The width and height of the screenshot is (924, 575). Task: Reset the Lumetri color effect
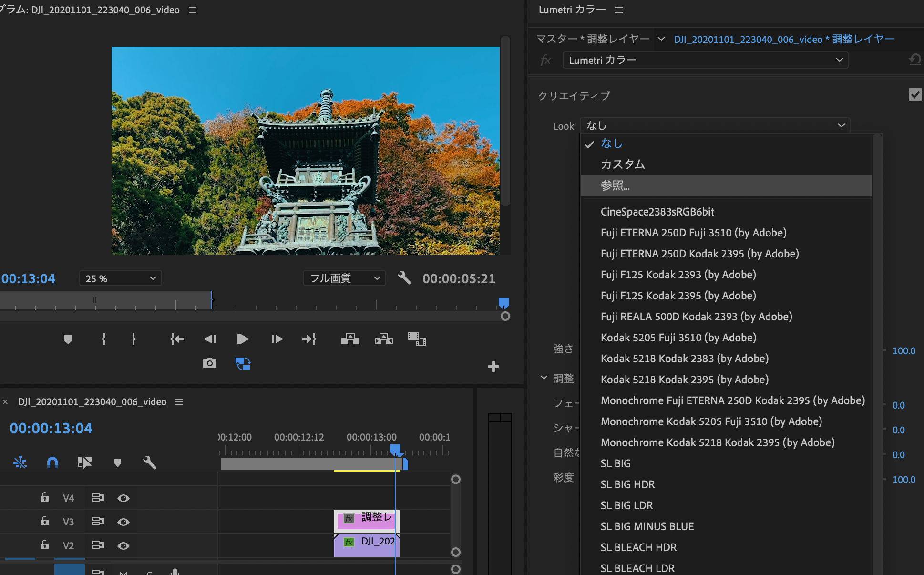(x=915, y=60)
